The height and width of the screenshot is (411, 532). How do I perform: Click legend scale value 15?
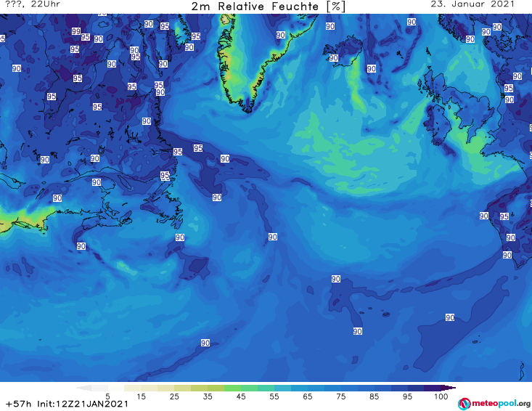tap(141, 396)
